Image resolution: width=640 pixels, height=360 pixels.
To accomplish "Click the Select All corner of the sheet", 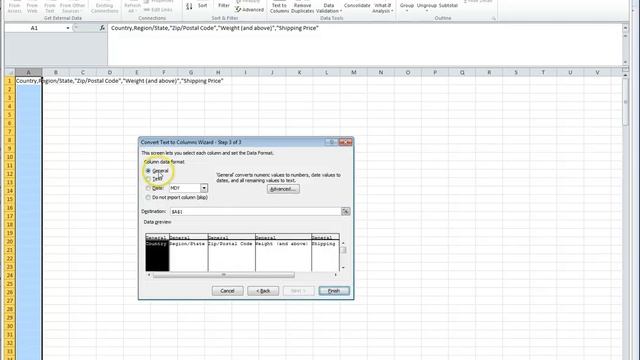I will [x=10, y=72].
